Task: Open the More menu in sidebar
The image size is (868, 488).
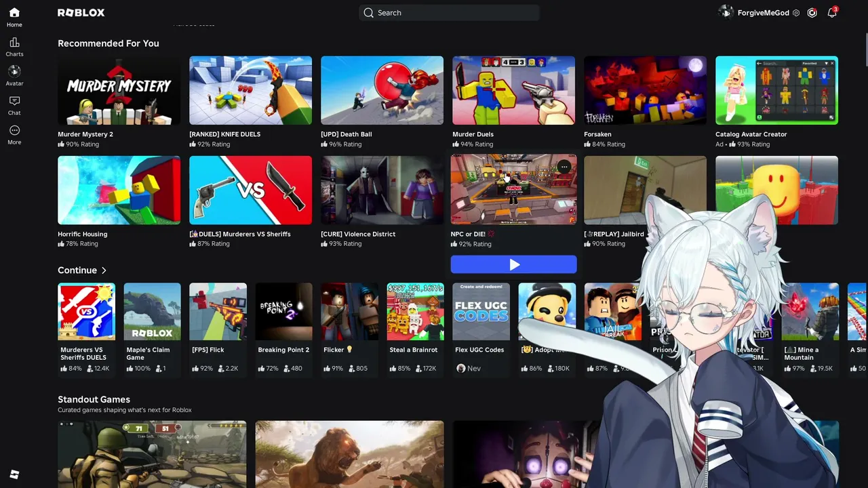Action: pyautogui.click(x=14, y=135)
